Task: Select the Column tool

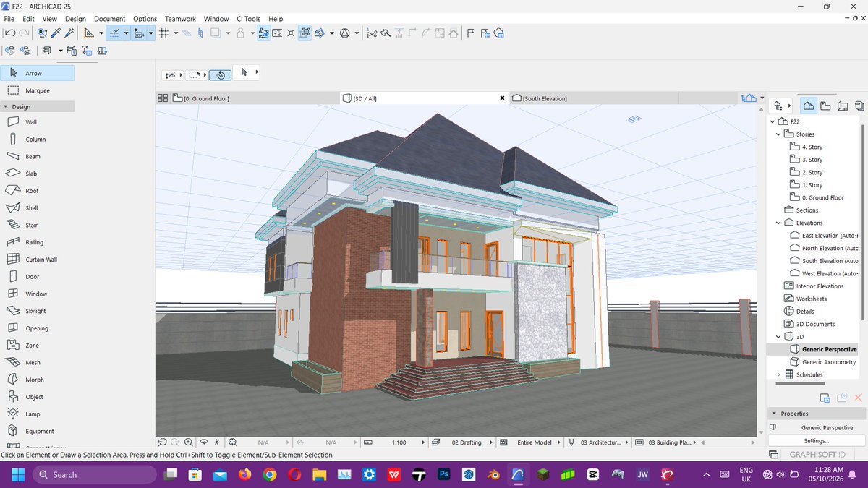Action: pyautogui.click(x=38, y=140)
